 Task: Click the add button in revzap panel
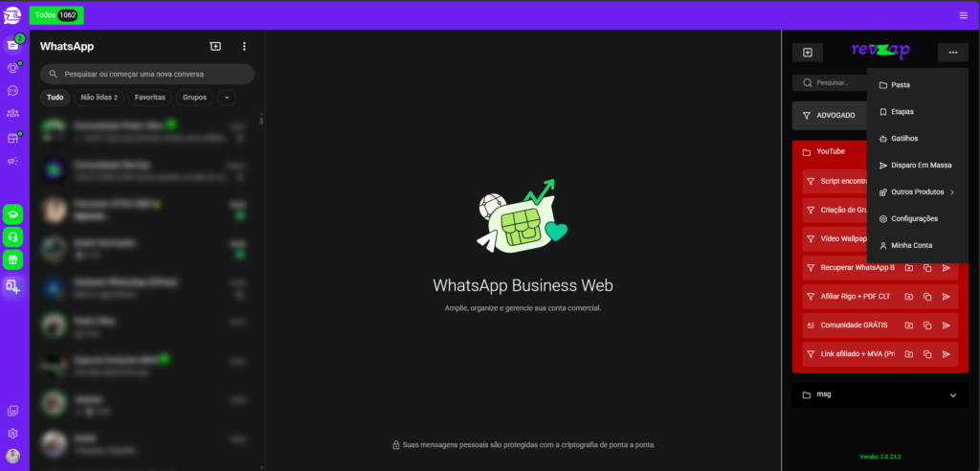808,53
